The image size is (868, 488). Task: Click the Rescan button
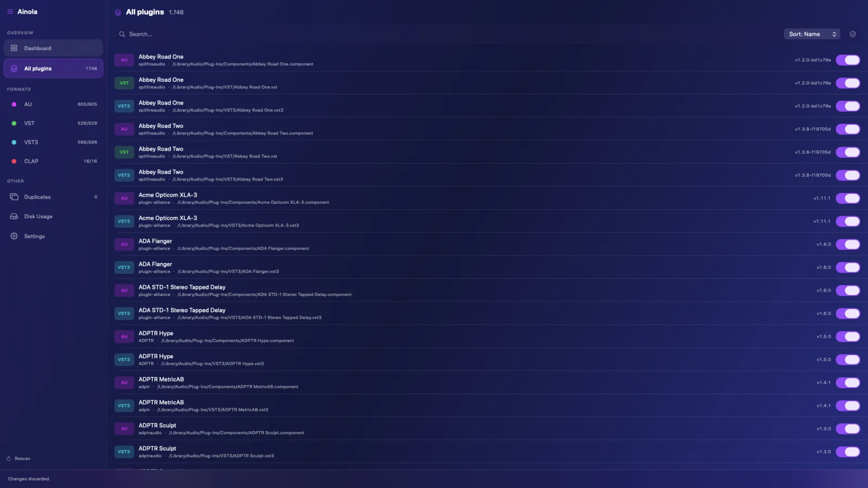[x=18, y=459]
